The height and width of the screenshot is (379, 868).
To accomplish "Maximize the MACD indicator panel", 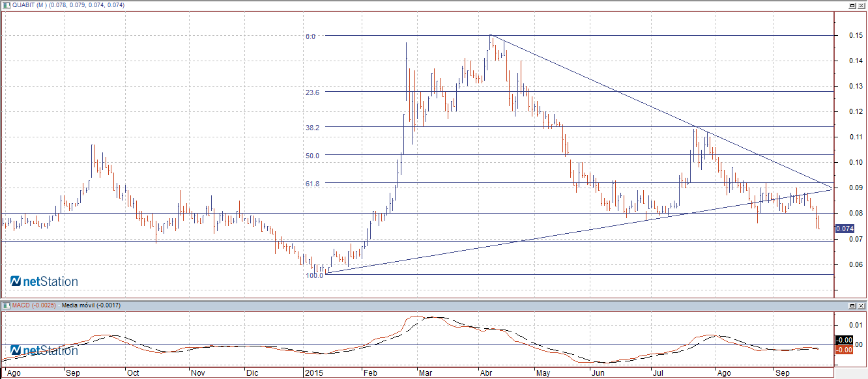I will (x=851, y=305).
